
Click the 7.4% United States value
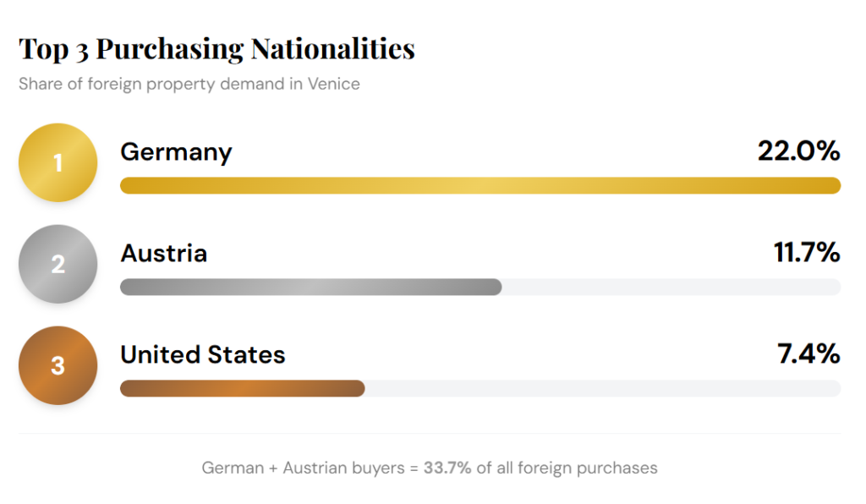808,355
